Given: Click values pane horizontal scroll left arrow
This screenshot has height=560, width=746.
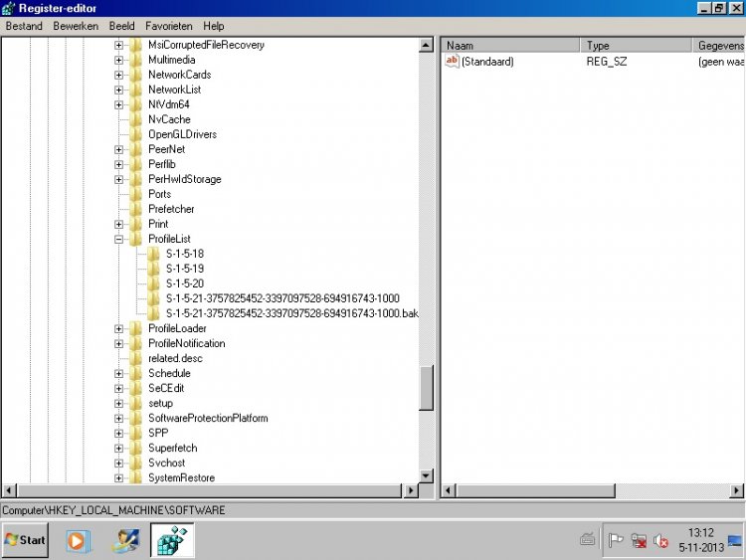Looking at the screenshot, I should (x=449, y=490).
